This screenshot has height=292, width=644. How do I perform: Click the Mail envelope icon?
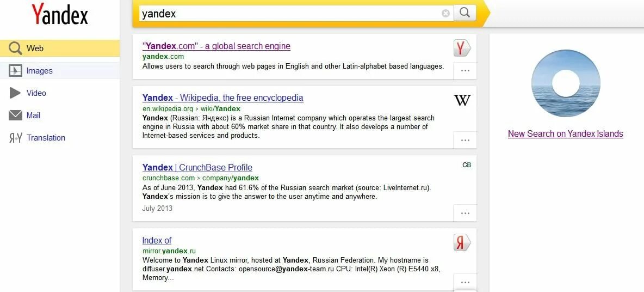coord(15,115)
